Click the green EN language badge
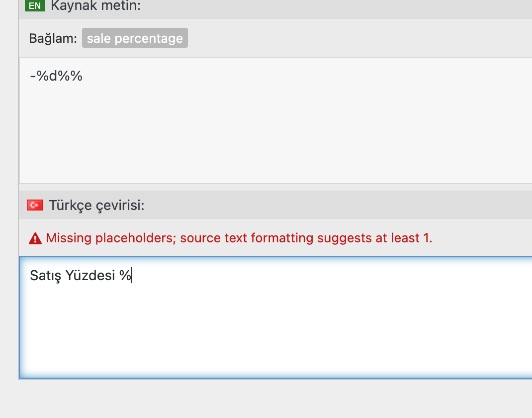 point(35,5)
